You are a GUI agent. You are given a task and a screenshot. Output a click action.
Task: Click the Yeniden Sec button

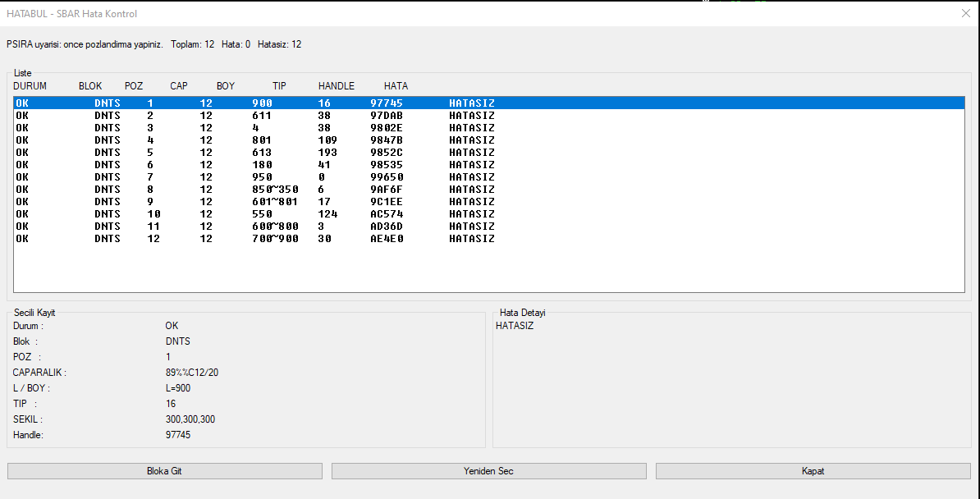[488, 471]
